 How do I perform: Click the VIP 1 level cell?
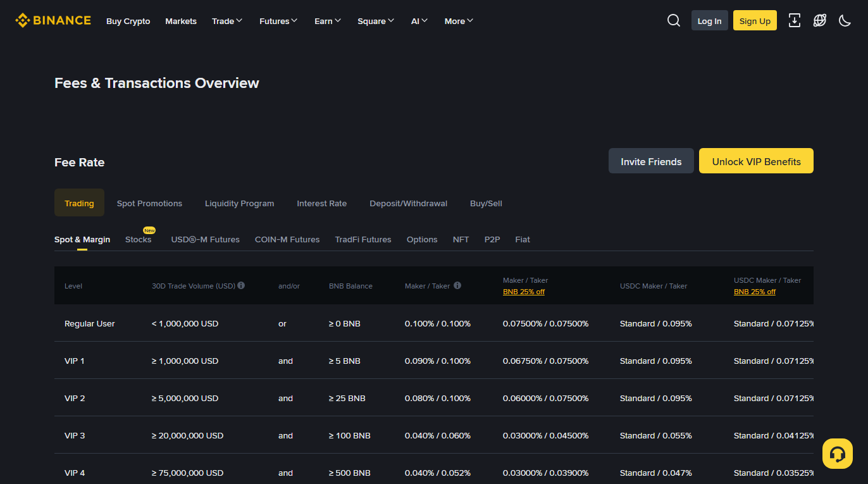coord(75,361)
